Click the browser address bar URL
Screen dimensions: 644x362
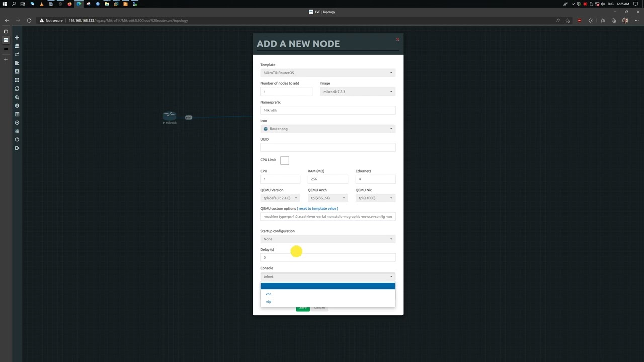click(128, 20)
